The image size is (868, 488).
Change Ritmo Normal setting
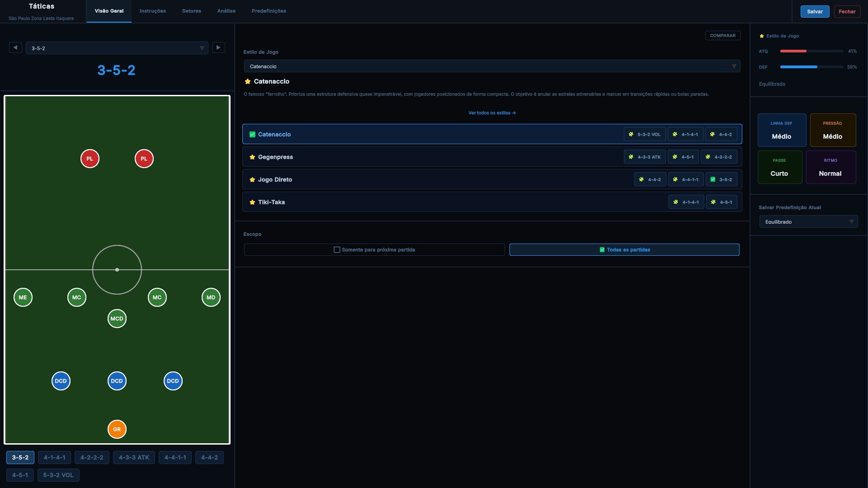[x=831, y=167]
